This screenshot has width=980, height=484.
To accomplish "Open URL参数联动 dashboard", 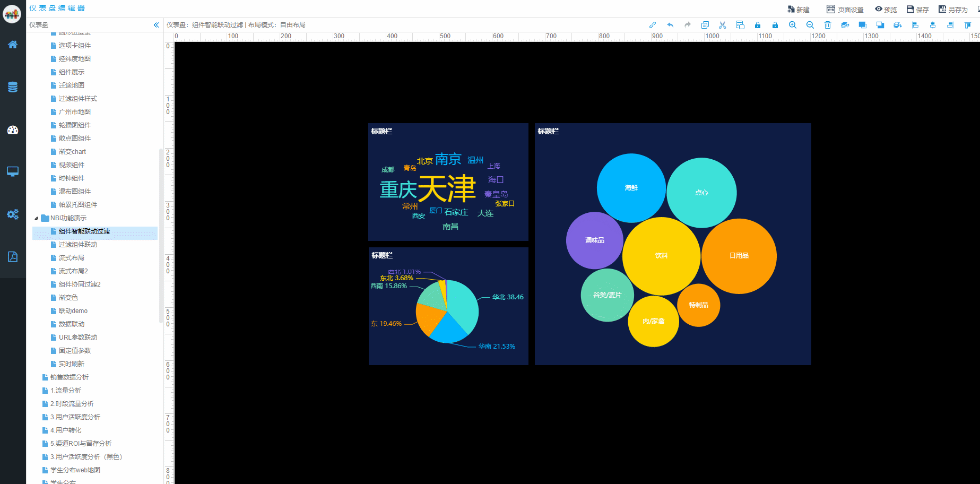I will [x=78, y=338].
